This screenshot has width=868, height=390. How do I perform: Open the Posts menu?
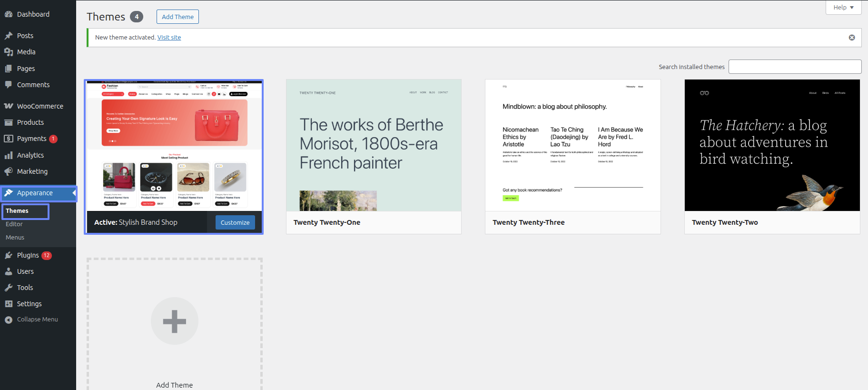click(x=25, y=36)
